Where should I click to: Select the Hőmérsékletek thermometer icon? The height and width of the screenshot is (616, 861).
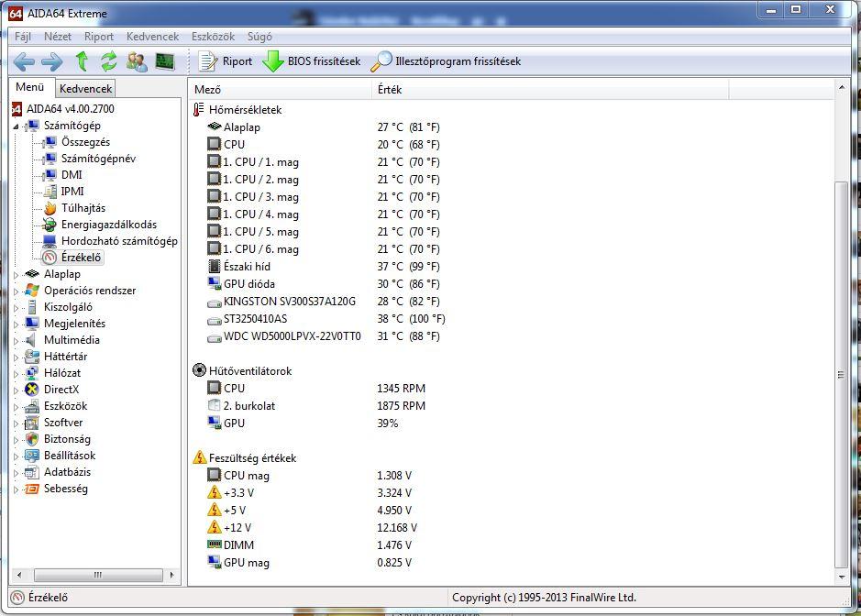(x=199, y=110)
